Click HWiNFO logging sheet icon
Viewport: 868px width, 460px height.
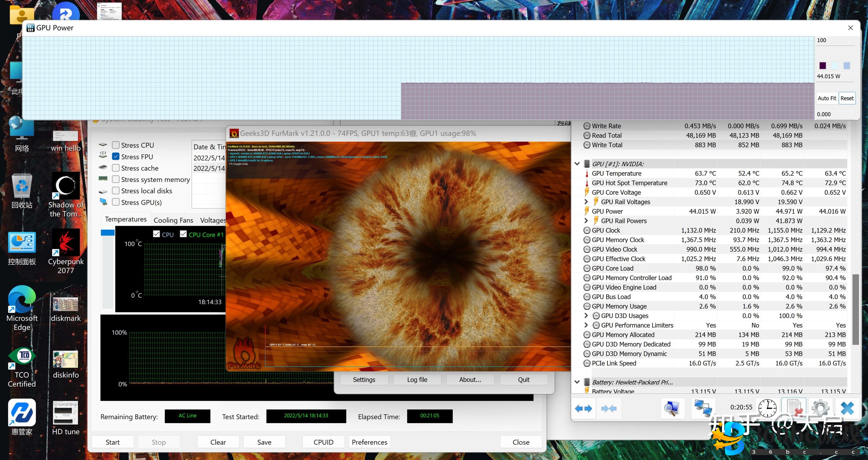[x=794, y=408]
